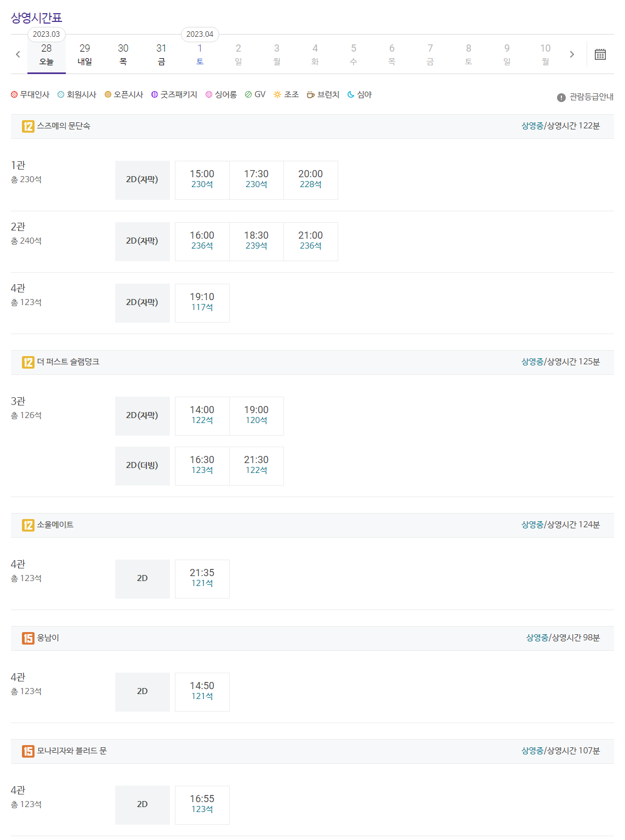Go to previous dates with left arrow
625x840 pixels.
18,54
